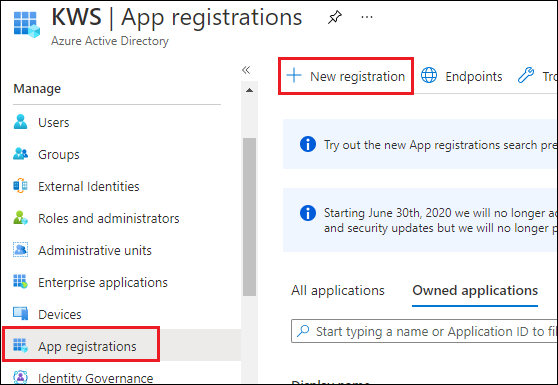Open App registrations menu item

pyautogui.click(x=81, y=346)
